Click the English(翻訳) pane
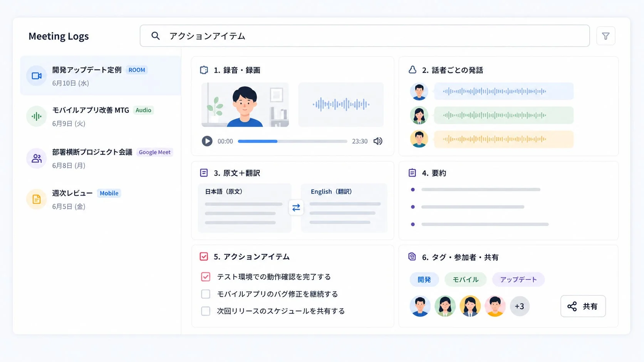 [344, 208]
